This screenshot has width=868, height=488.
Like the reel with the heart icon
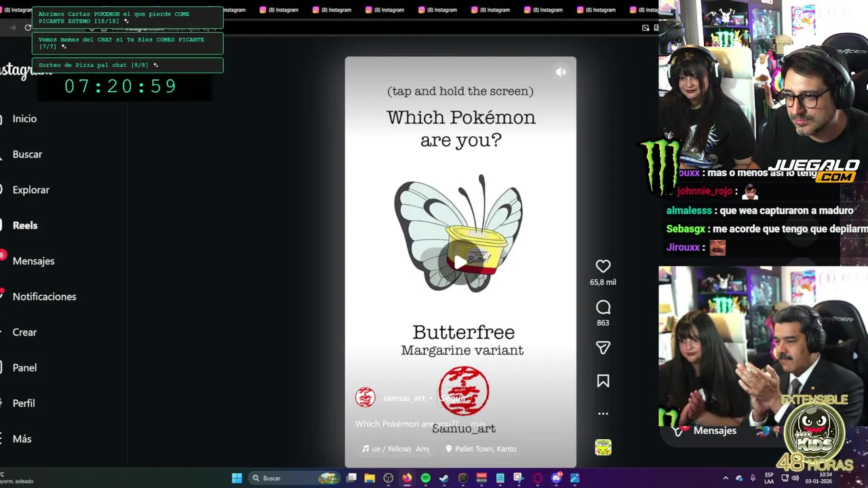(603, 266)
